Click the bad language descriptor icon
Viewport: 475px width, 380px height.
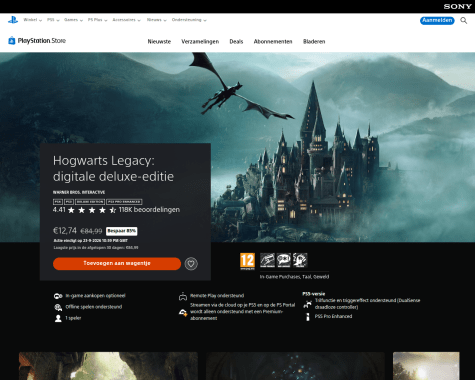[284, 260]
